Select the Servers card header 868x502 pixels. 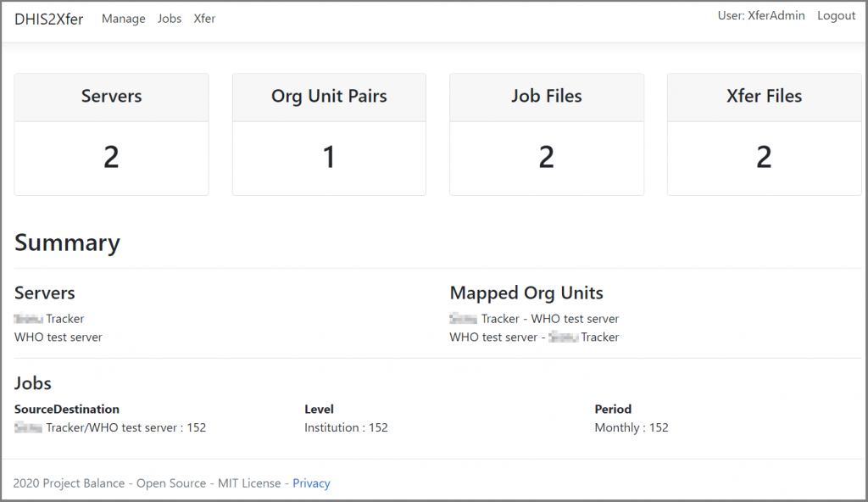111,97
